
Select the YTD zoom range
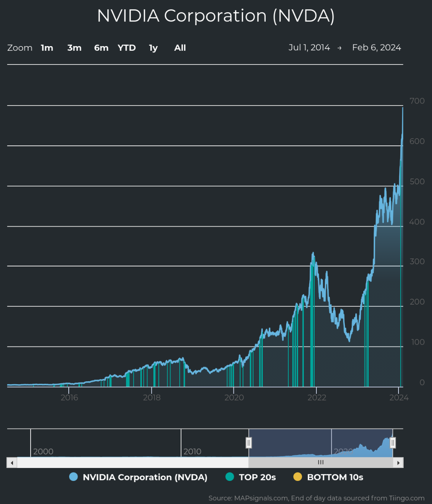(x=127, y=48)
